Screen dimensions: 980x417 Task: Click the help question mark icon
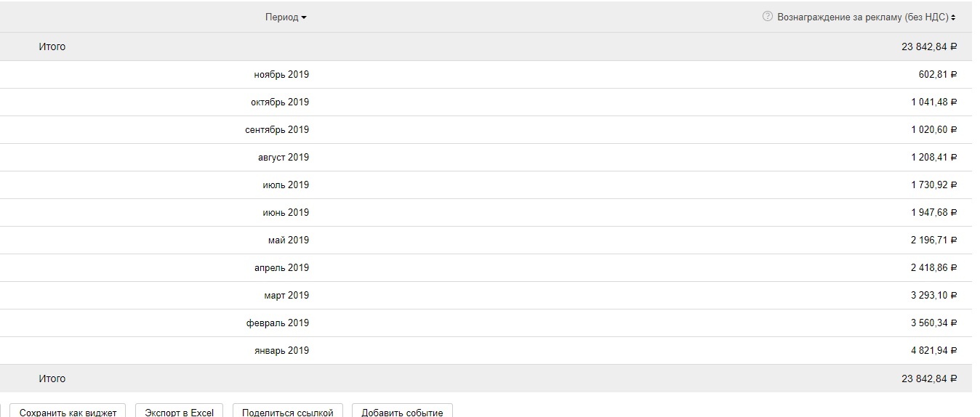[x=768, y=17]
